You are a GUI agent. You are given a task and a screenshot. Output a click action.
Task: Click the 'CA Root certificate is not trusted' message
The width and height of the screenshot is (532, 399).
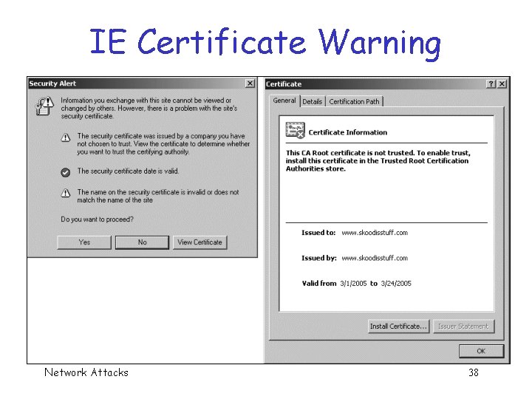click(378, 161)
